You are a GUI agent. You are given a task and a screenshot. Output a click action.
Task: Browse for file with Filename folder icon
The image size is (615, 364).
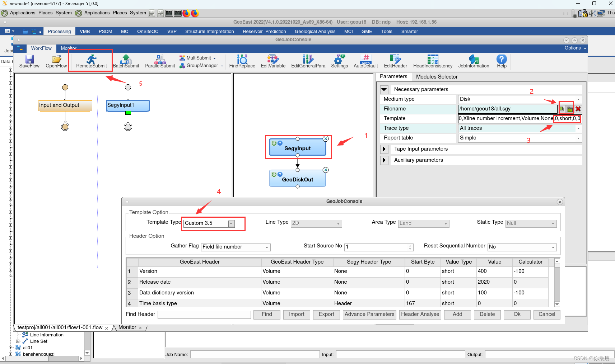point(570,109)
